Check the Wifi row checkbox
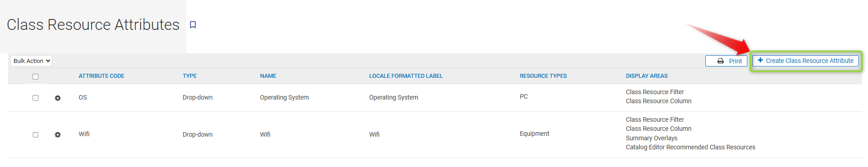This screenshot has width=868, height=167. coord(35,135)
